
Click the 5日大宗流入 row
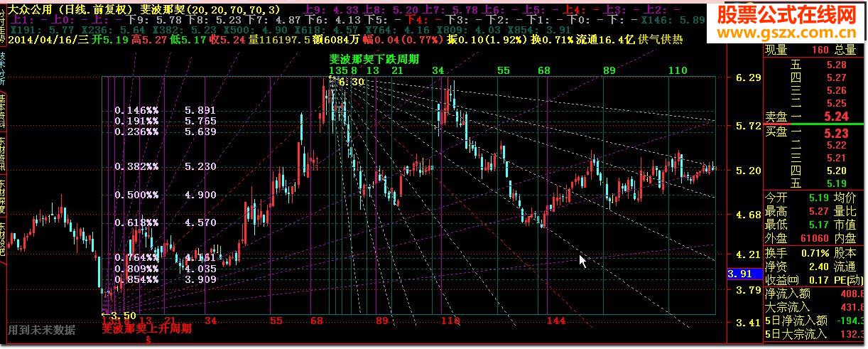click(x=815, y=334)
